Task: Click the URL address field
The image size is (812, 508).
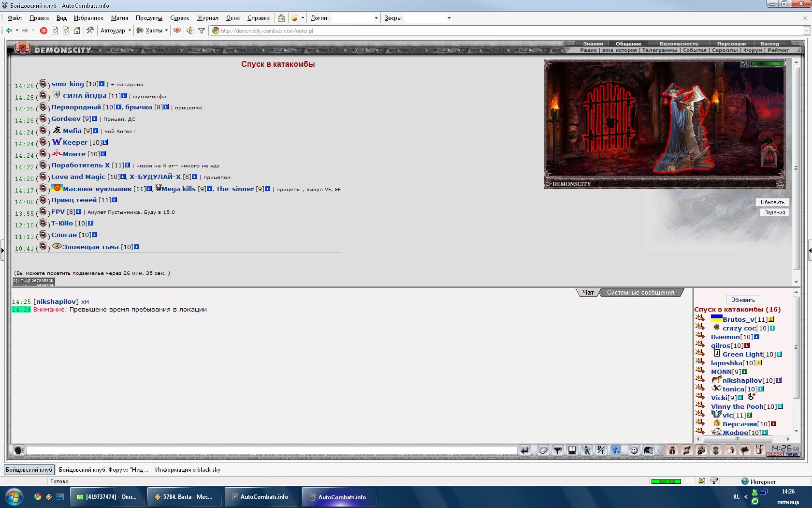Action: 510,30
